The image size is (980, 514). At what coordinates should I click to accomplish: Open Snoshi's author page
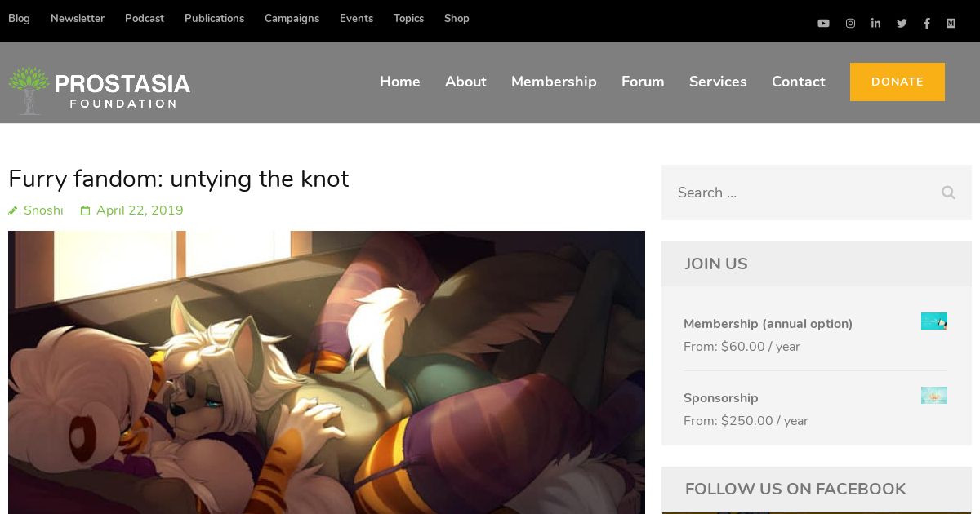point(43,210)
